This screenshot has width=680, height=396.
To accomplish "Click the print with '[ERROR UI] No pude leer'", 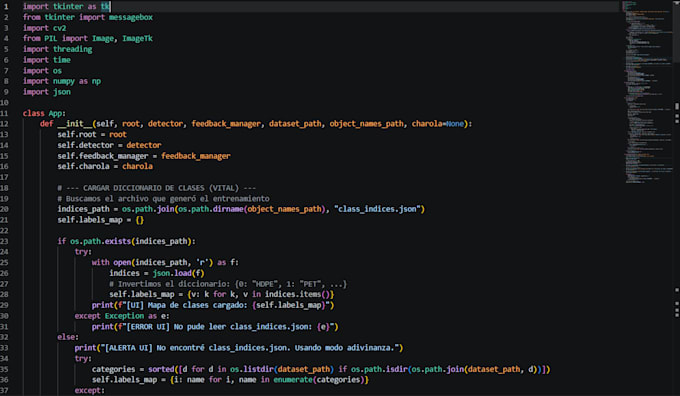I will [x=215, y=327].
